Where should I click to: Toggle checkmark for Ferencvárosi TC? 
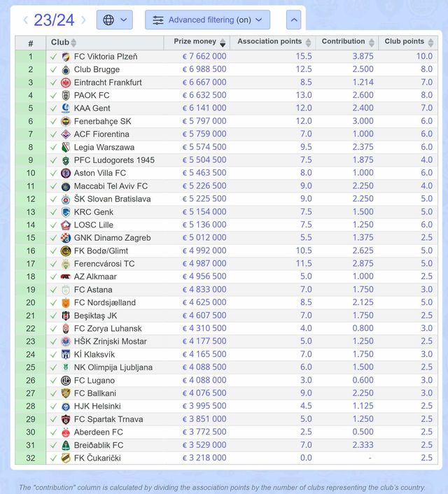point(54,264)
